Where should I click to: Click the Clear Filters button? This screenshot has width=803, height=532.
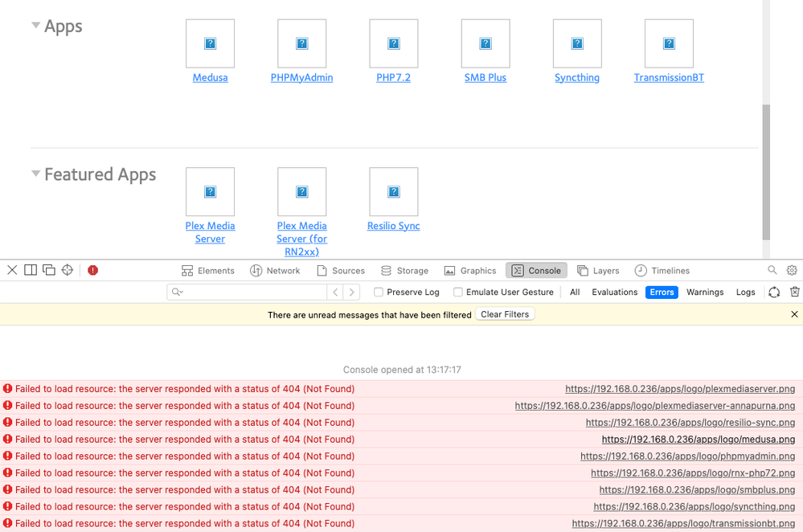pyautogui.click(x=505, y=314)
